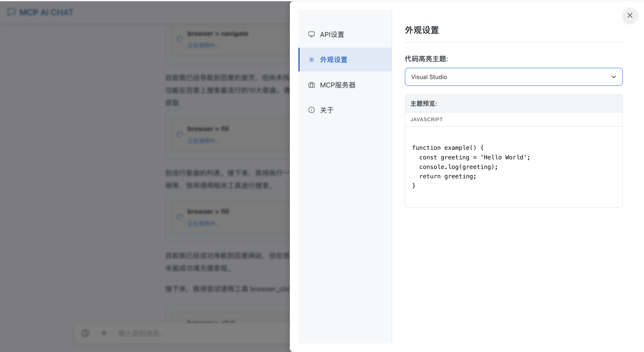
Task: Click the plus icon in the message input bar
Action: (x=104, y=333)
